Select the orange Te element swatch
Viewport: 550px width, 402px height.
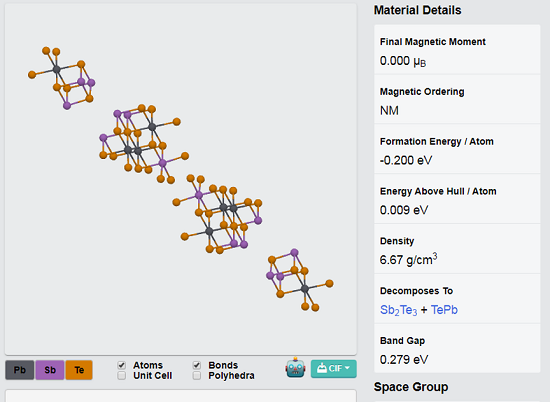[79, 370]
